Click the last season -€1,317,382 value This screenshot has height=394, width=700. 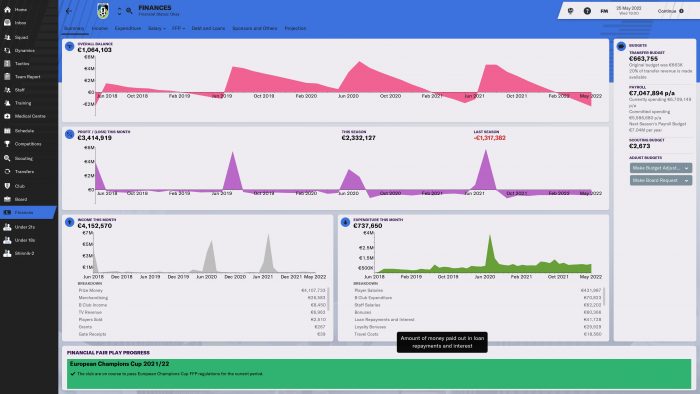tap(490, 138)
